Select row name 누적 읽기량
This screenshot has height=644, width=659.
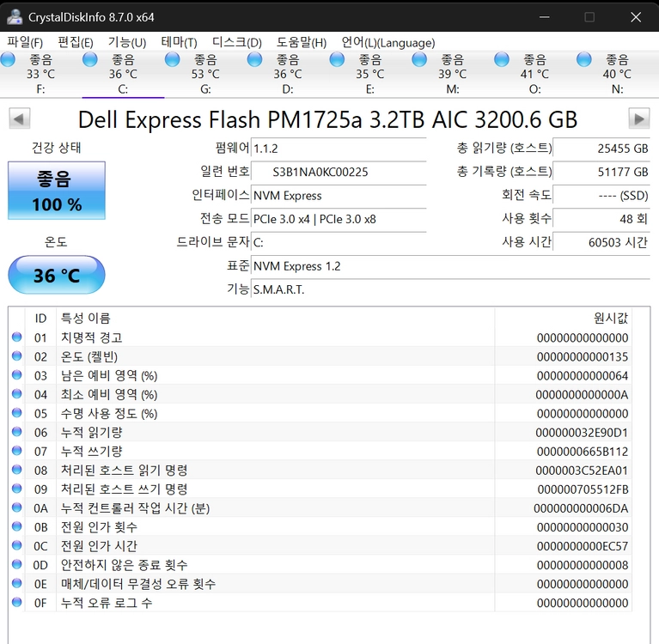pos(92,432)
